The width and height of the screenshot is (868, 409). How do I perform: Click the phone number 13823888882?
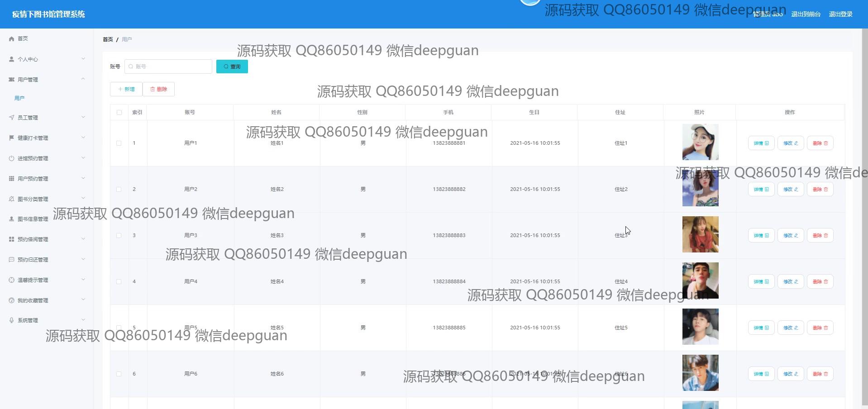pyautogui.click(x=449, y=190)
